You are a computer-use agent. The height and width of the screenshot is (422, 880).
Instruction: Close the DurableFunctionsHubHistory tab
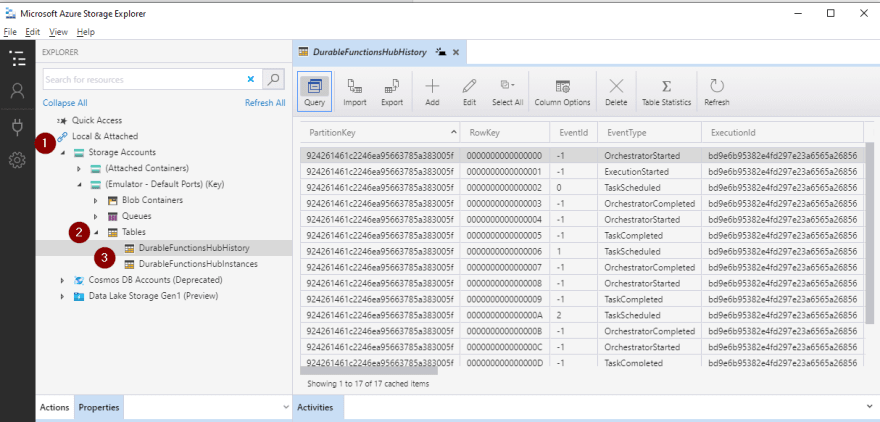click(456, 52)
